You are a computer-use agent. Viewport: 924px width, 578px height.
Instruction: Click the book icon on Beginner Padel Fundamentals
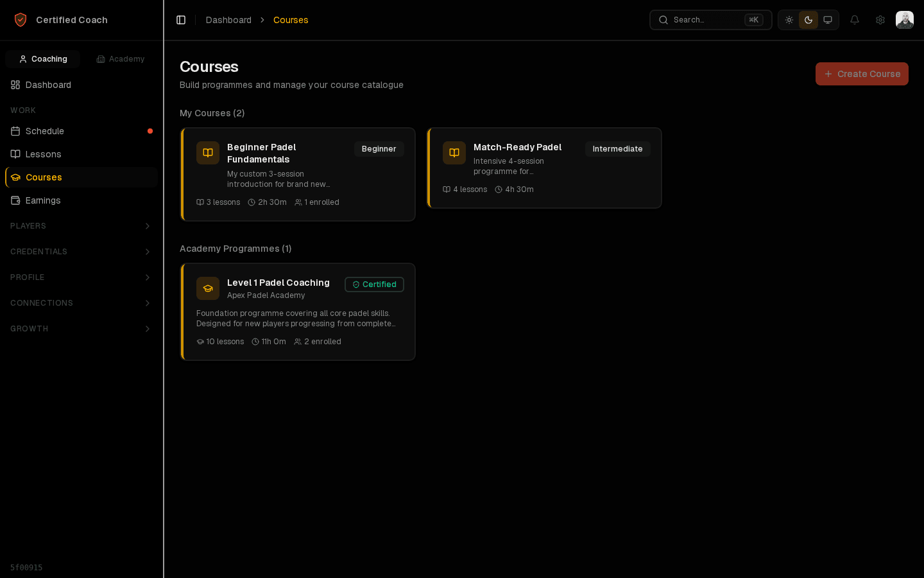click(x=208, y=153)
